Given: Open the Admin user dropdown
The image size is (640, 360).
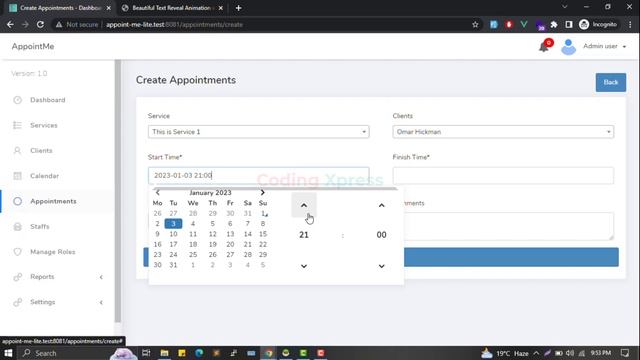Looking at the screenshot, I should click(x=604, y=46).
